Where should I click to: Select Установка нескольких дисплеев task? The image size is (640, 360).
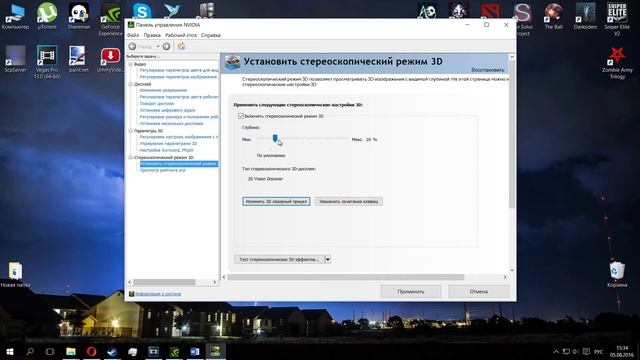(x=171, y=123)
